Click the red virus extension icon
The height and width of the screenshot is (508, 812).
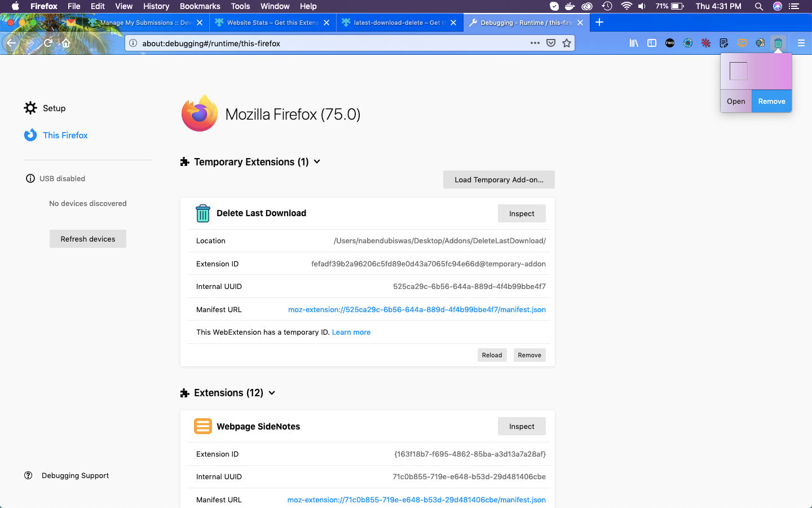[706, 43]
